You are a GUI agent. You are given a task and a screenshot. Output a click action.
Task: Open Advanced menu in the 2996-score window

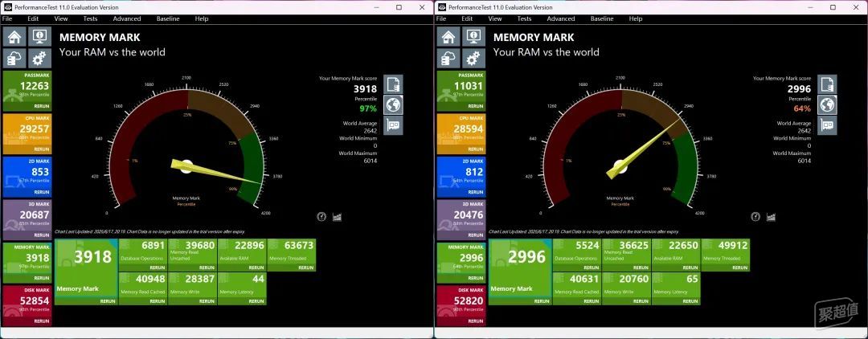[561, 18]
